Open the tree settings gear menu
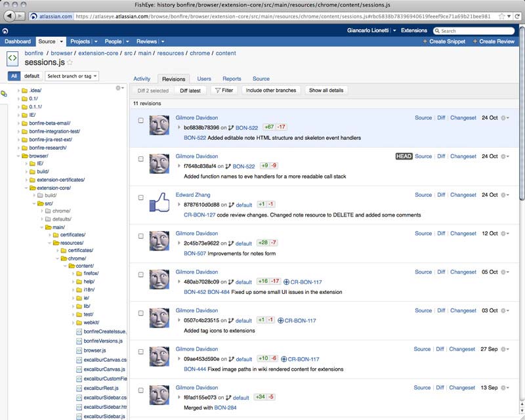The height and width of the screenshot is (420, 525). pyautogui.click(x=119, y=88)
